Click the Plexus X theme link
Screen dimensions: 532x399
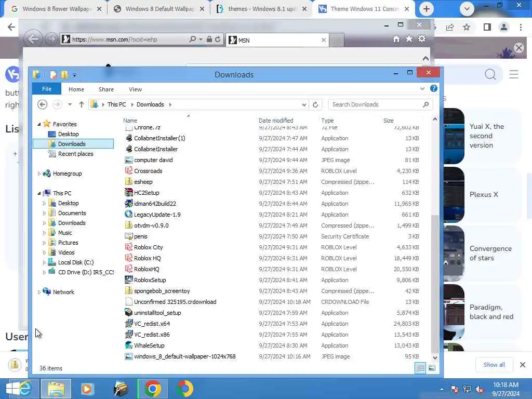point(484,194)
